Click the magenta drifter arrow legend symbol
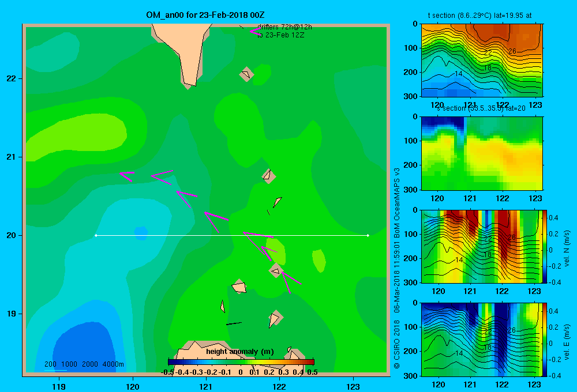This screenshot has height=392, width=577. pyautogui.click(x=255, y=31)
